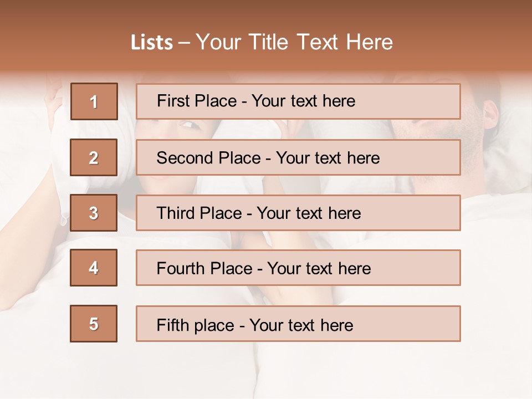Click the number 5 box
Image resolution: width=532 pixels, height=399 pixels.
coord(94,324)
